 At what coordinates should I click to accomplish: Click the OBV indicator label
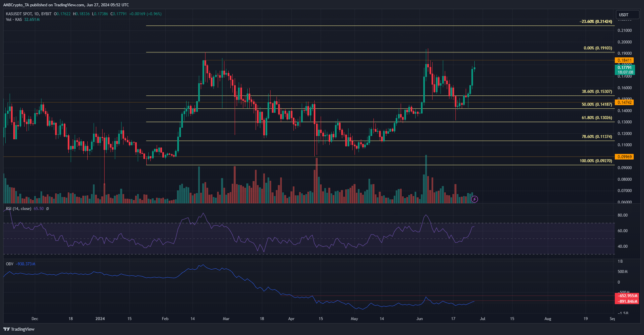point(10,264)
